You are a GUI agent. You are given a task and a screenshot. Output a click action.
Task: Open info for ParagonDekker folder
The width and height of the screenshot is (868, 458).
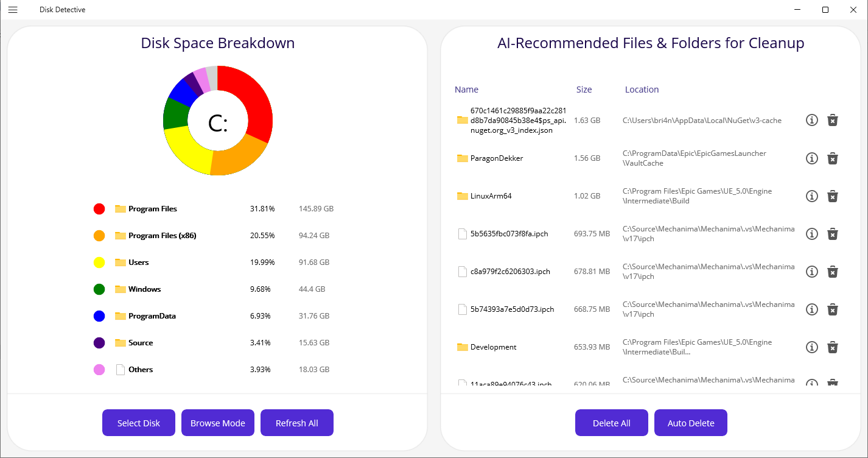[x=811, y=158]
